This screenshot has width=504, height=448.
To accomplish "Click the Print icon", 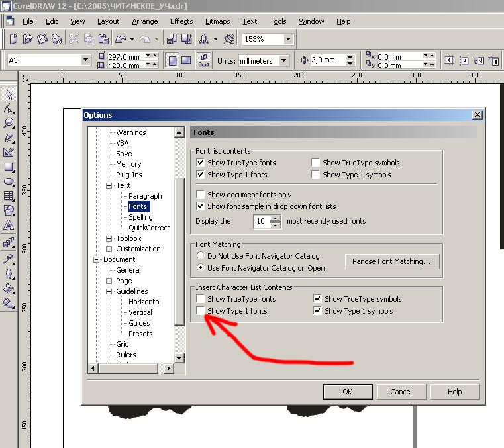I will [x=57, y=39].
